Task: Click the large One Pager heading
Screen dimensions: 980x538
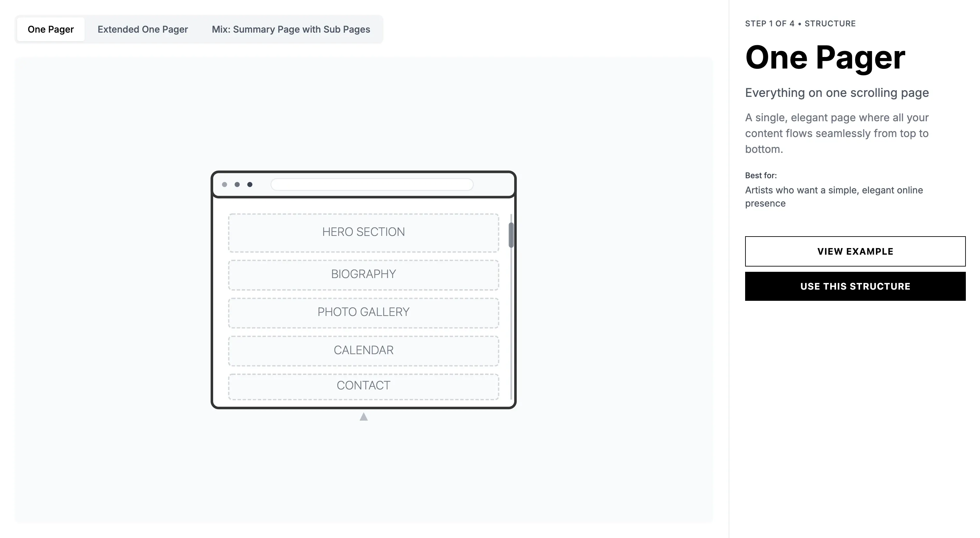Action: [825, 58]
